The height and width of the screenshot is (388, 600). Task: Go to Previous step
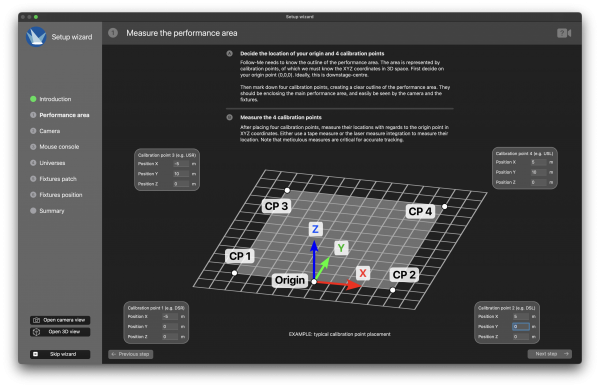130,354
